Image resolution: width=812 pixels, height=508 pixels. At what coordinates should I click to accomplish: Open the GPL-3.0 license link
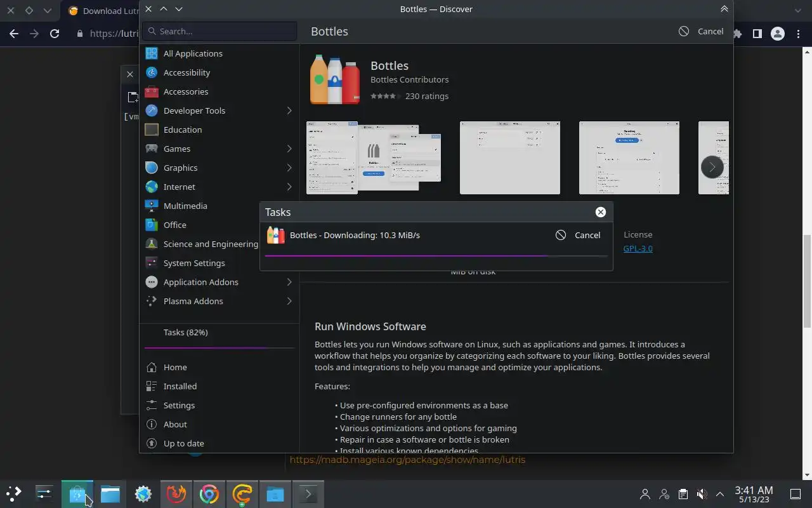click(x=638, y=248)
